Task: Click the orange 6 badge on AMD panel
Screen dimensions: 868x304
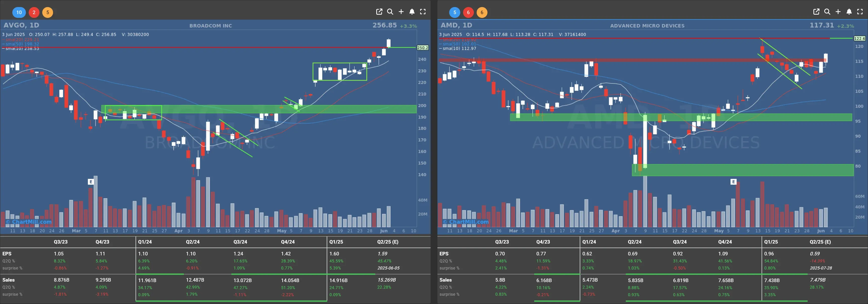Action: click(x=482, y=13)
